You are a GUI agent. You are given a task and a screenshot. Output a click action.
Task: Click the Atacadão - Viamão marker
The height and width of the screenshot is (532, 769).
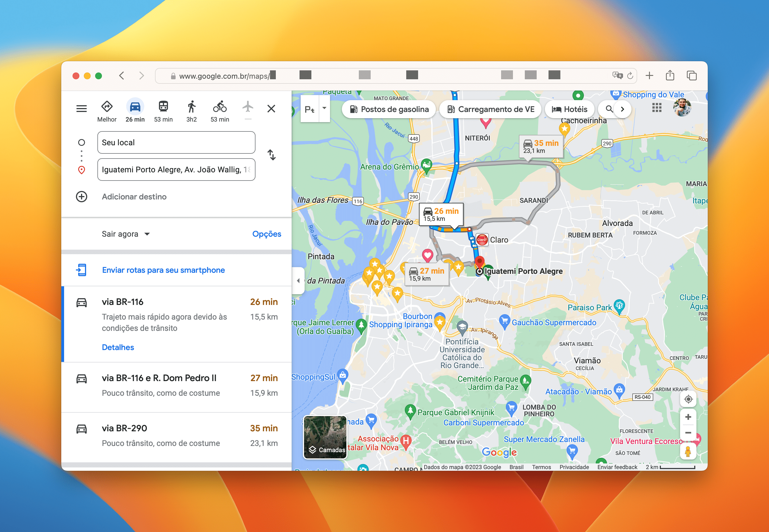[619, 391]
